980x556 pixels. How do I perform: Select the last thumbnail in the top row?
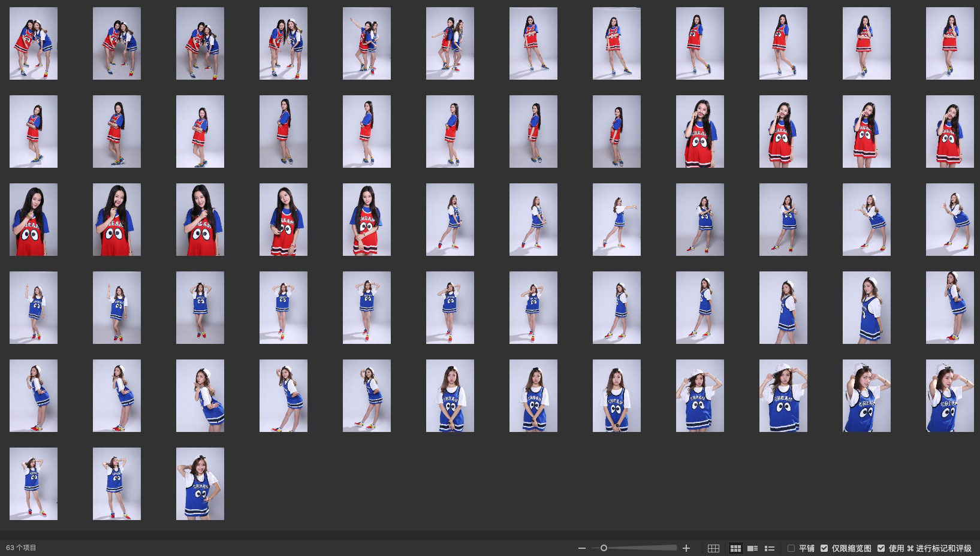coord(949,43)
